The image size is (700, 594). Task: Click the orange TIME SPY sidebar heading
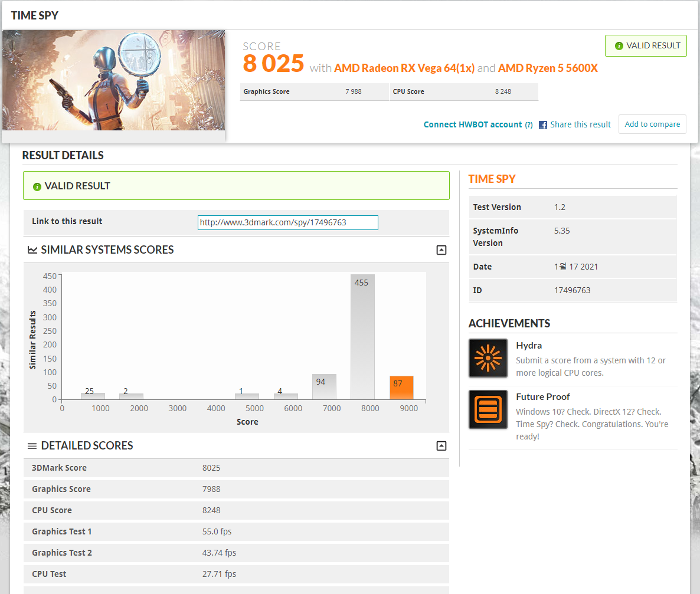(x=492, y=179)
